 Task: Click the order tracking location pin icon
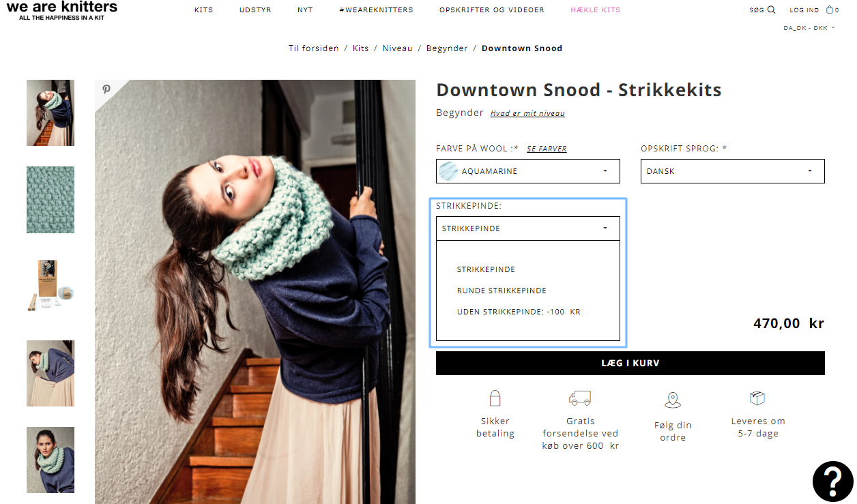tap(673, 400)
